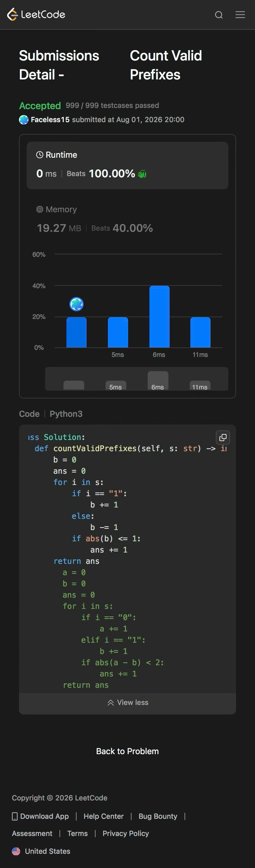Screen dimensions: 255x868
Task: Select the 6ms handle in the range minimap
Action: (158, 381)
